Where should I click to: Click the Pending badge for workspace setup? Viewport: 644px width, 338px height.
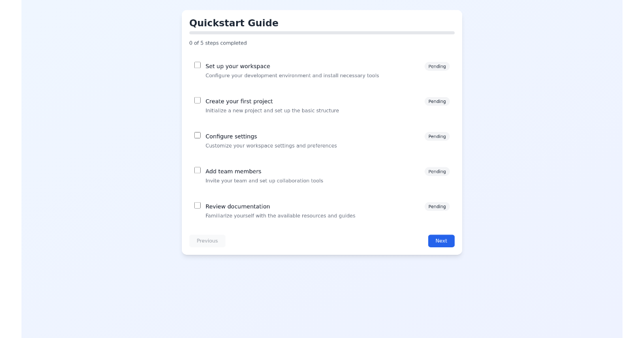437,66
